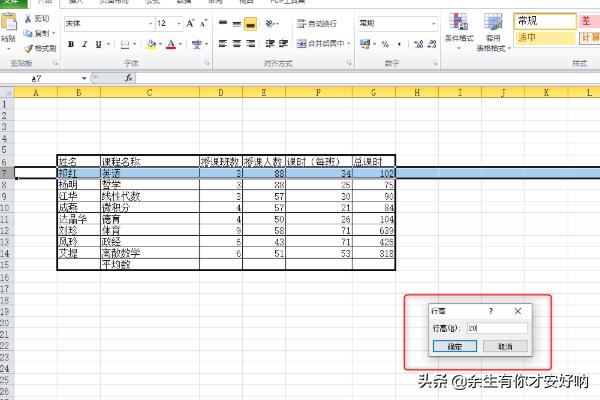The image size is (600, 400).
Task: Click the fx insert function icon
Action: 129,78
